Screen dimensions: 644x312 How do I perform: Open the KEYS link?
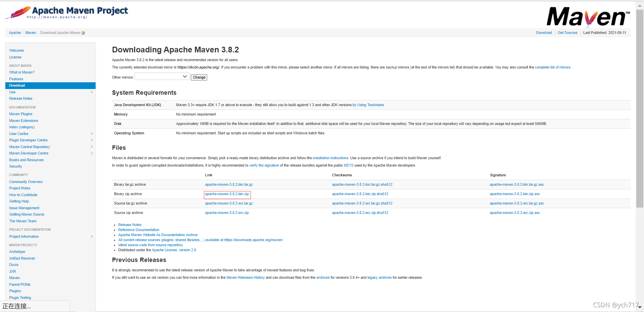(348, 165)
